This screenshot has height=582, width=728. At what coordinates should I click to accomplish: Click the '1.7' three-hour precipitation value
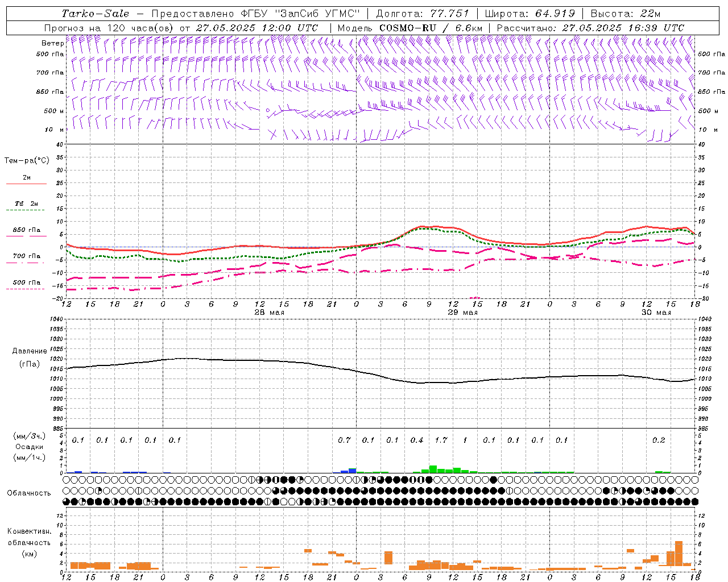[441, 440]
